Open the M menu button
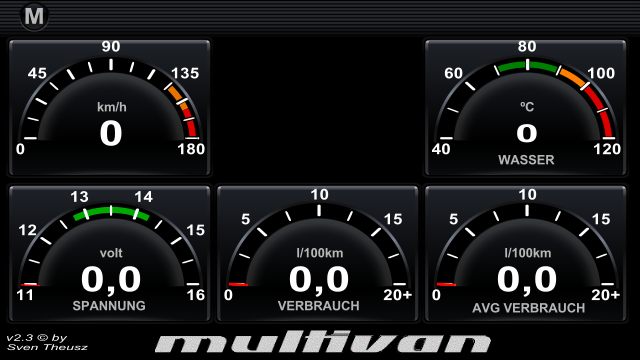This screenshot has width=640, height=360. pyautogui.click(x=34, y=16)
